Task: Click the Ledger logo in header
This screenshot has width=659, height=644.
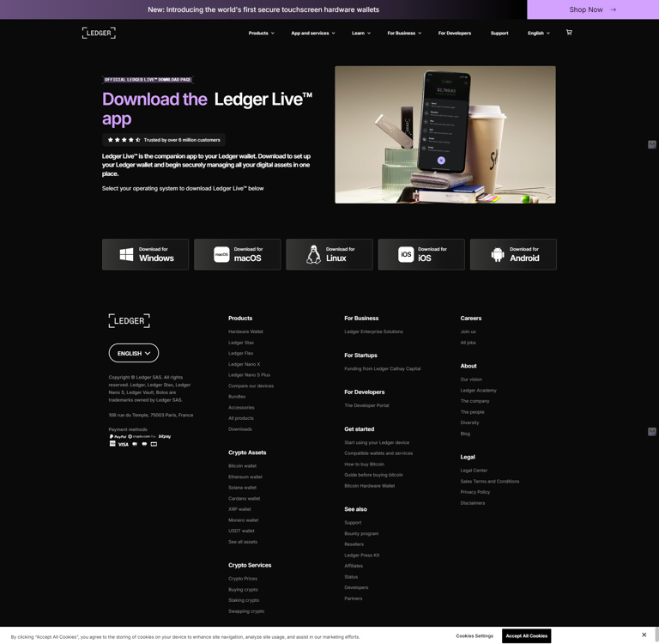Action: tap(99, 33)
